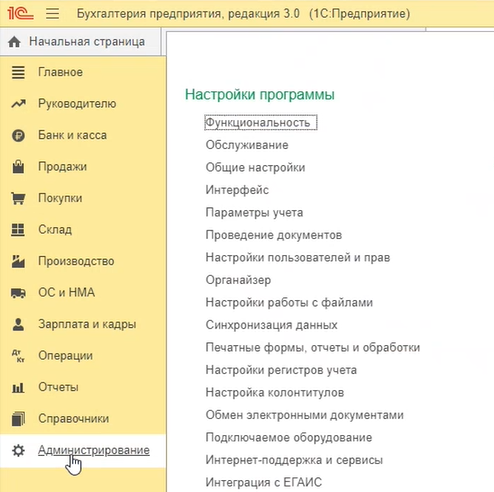Image resolution: width=494 pixels, height=492 pixels.
Task: Open Интеграция с ЕГАИС link
Action: [264, 483]
